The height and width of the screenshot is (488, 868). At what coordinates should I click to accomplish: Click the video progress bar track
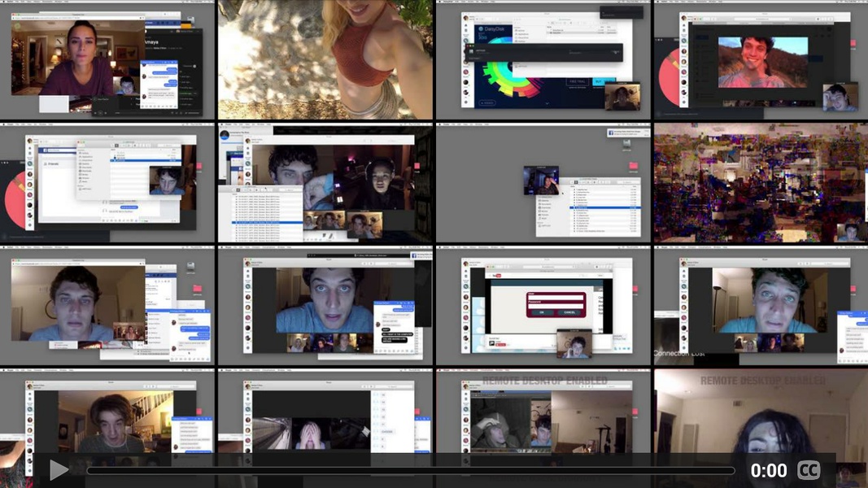[411, 471]
